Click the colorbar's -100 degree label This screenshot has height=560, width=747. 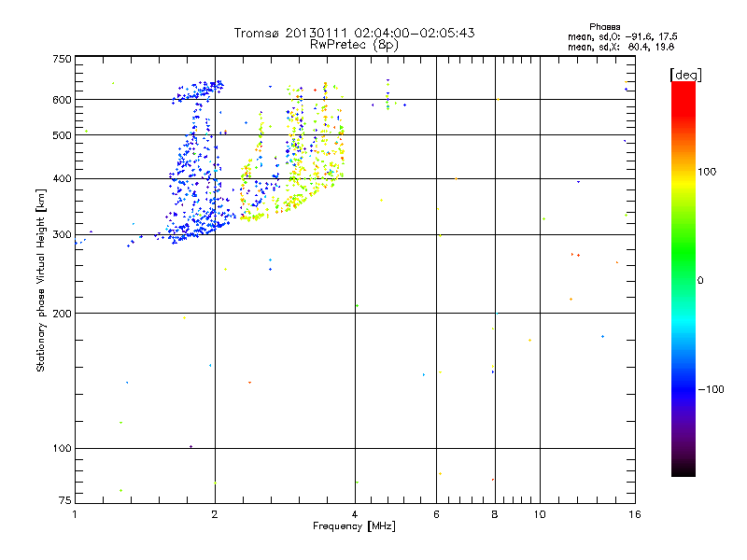click(712, 389)
